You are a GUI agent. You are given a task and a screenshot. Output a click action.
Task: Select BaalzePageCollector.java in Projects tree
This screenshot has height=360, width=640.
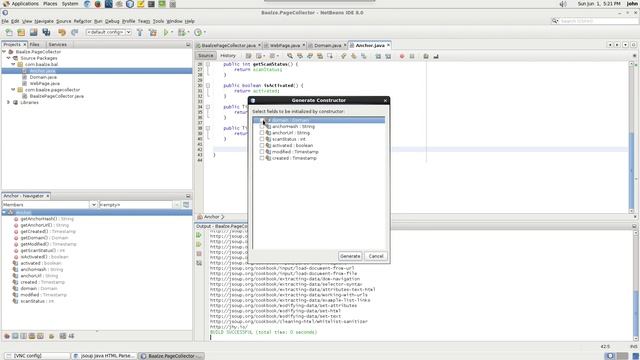coord(56,96)
